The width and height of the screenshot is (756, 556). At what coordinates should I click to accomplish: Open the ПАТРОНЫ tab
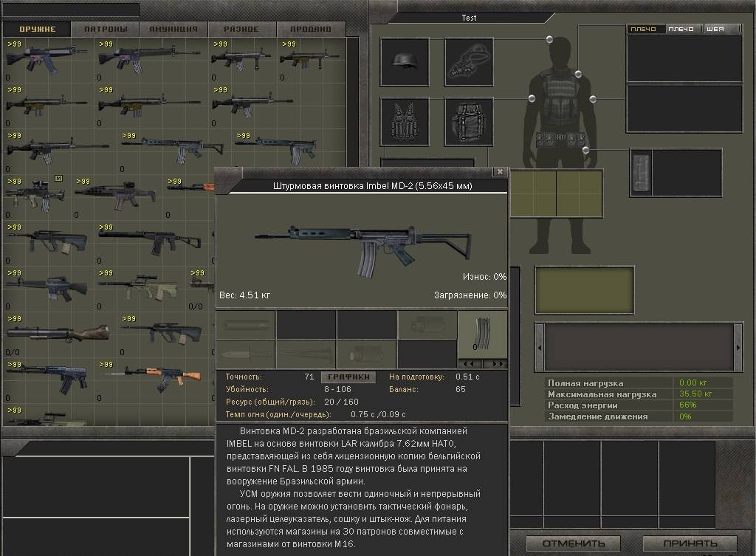point(106,29)
